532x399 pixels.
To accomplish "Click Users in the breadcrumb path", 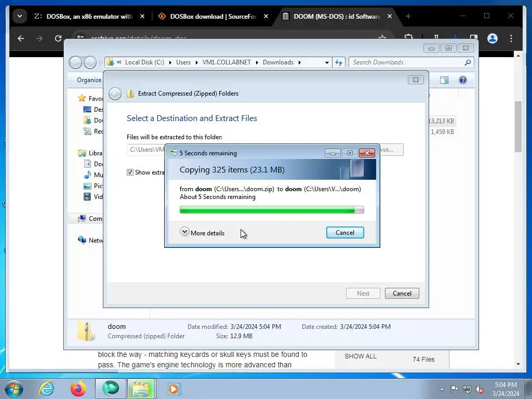I will pos(183,62).
